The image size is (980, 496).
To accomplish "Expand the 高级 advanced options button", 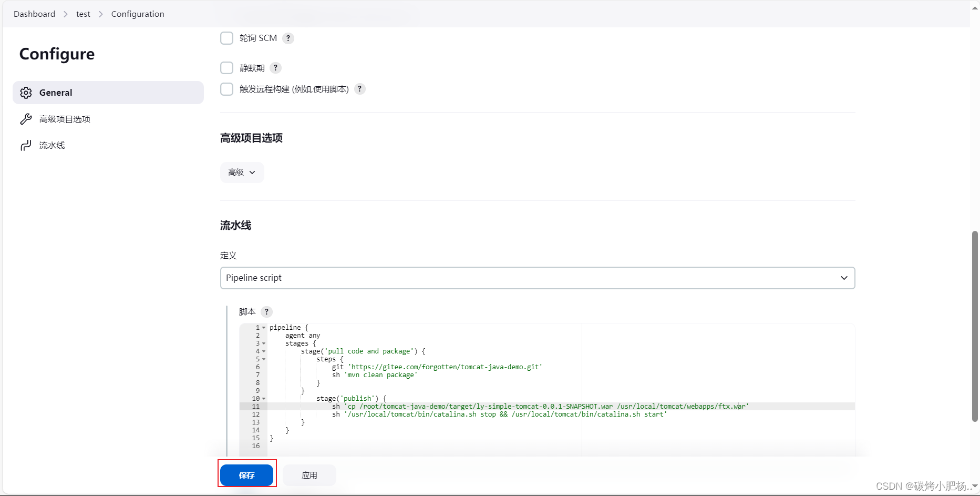I will tap(242, 173).
